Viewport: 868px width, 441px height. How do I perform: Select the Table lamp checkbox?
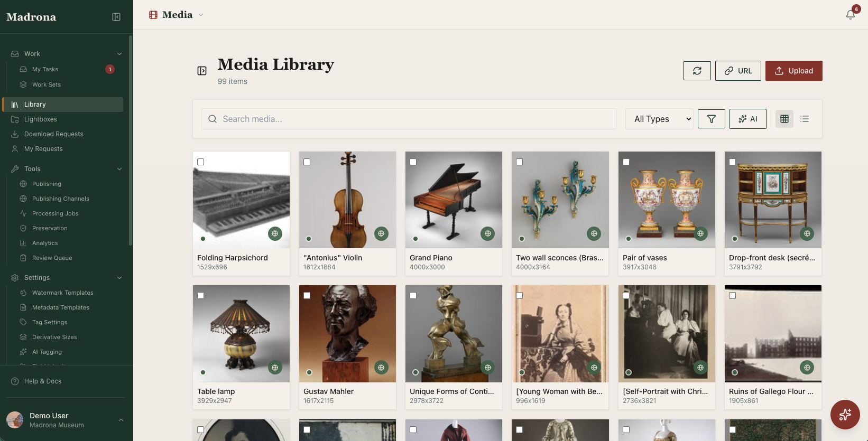tap(201, 296)
